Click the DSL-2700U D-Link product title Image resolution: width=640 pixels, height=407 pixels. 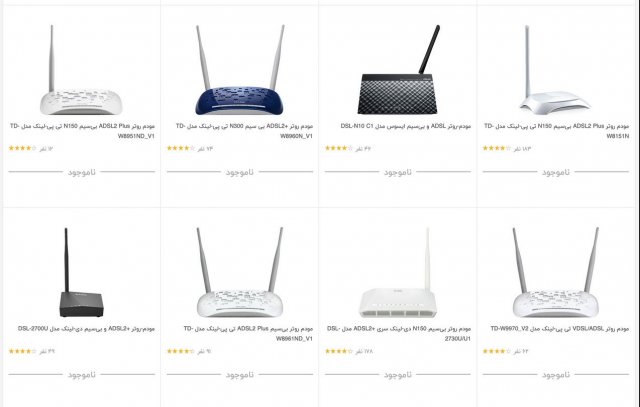click(86, 329)
